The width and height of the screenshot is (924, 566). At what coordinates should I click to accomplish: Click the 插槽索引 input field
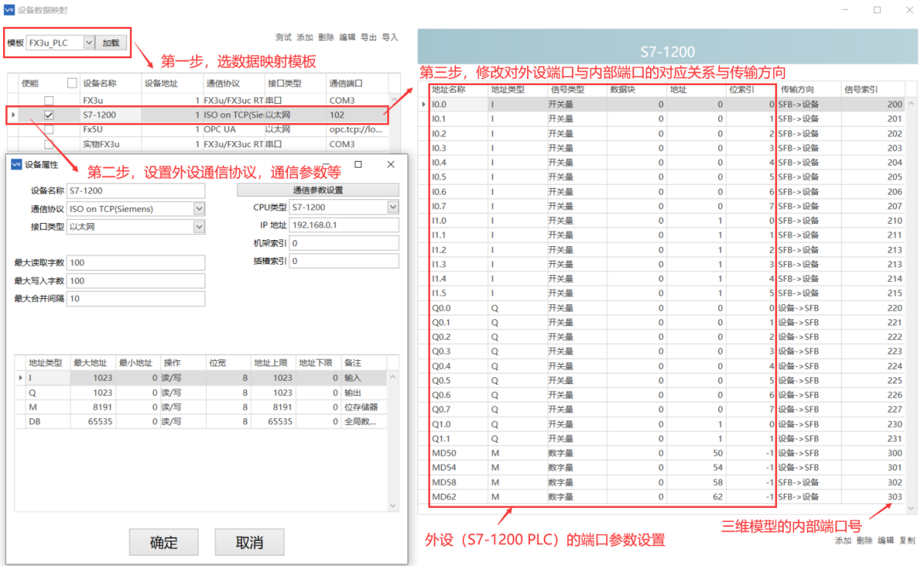[x=344, y=261]
